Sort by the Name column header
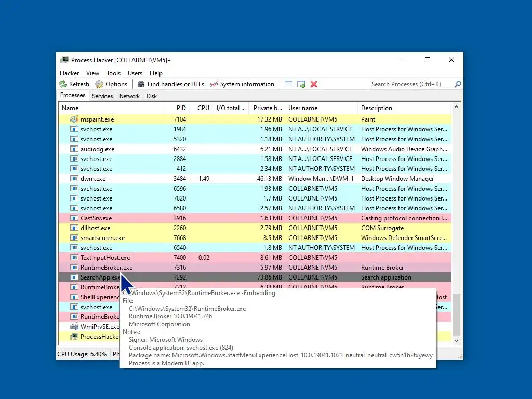The width and height of the screenshot is (532, 399). pos(111,108)
